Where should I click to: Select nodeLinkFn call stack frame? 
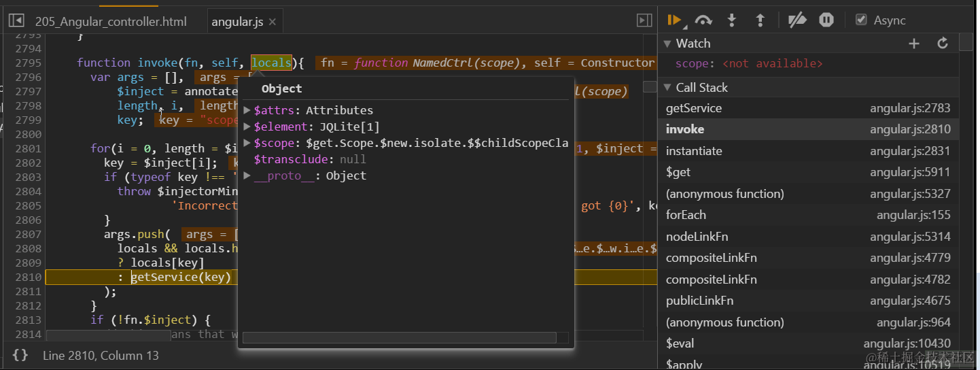click(x=808, y=237)
